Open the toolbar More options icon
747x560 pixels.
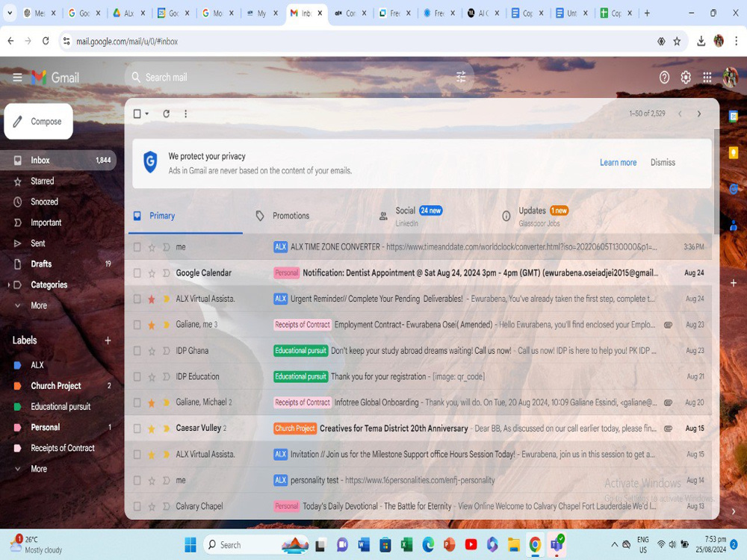186,113
